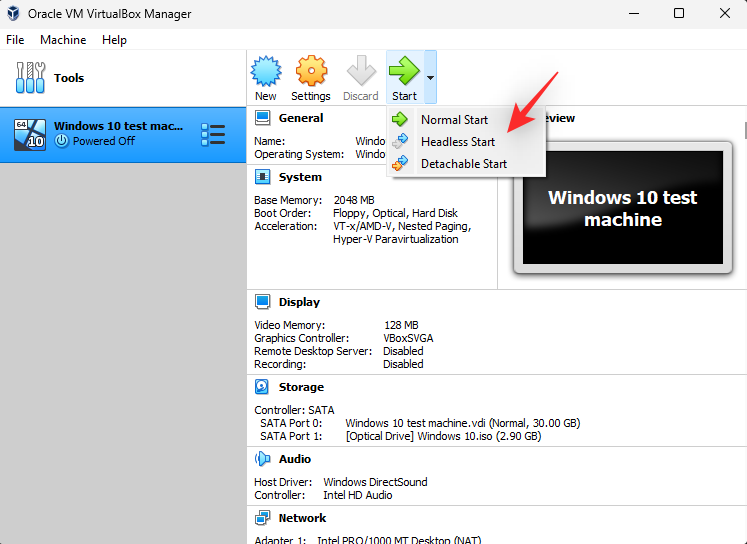This screenshot has width=747, height=544.
Task: Expand the Start button dropdown arrow
Action: pyautogui.click(x=430, y=77)
